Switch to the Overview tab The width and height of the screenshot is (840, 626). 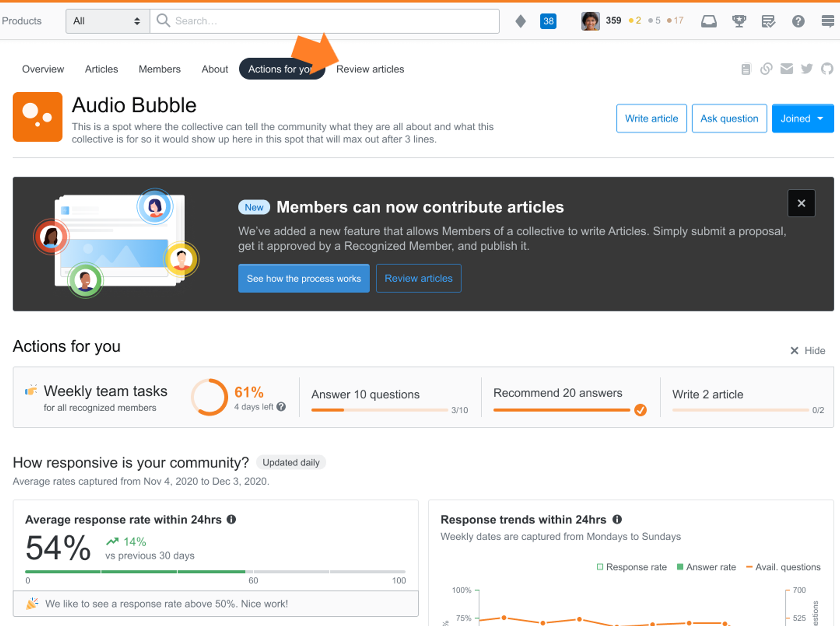(43, 69)
